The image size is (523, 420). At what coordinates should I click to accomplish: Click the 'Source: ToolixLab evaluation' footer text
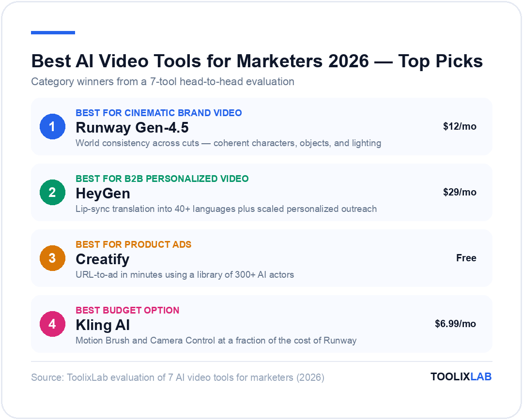pos(177,378)
